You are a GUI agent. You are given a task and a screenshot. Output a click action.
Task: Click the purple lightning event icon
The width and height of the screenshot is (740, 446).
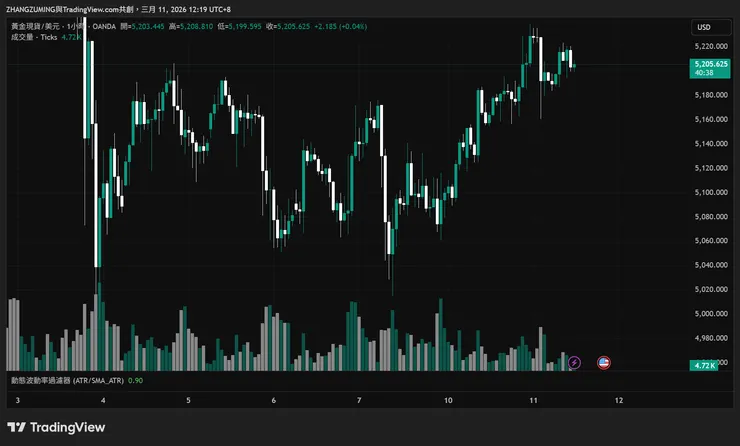tap(574, 362)
